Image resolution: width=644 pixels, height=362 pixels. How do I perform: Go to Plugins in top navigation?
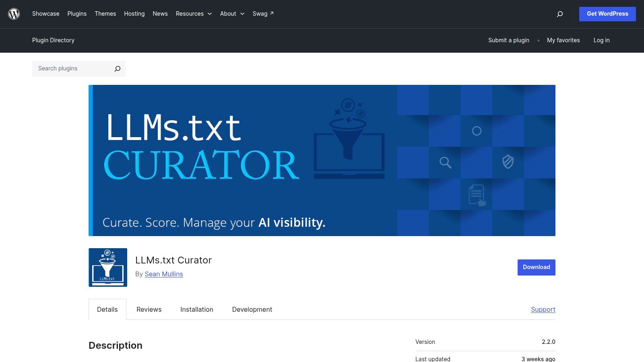(77, 14)
